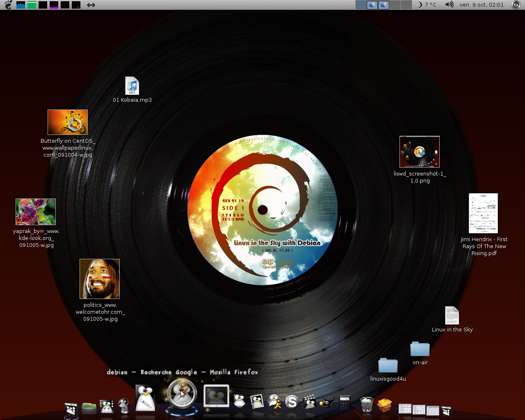
Task: Open the green memory usage monitor graph
Action: pos(32,5)
